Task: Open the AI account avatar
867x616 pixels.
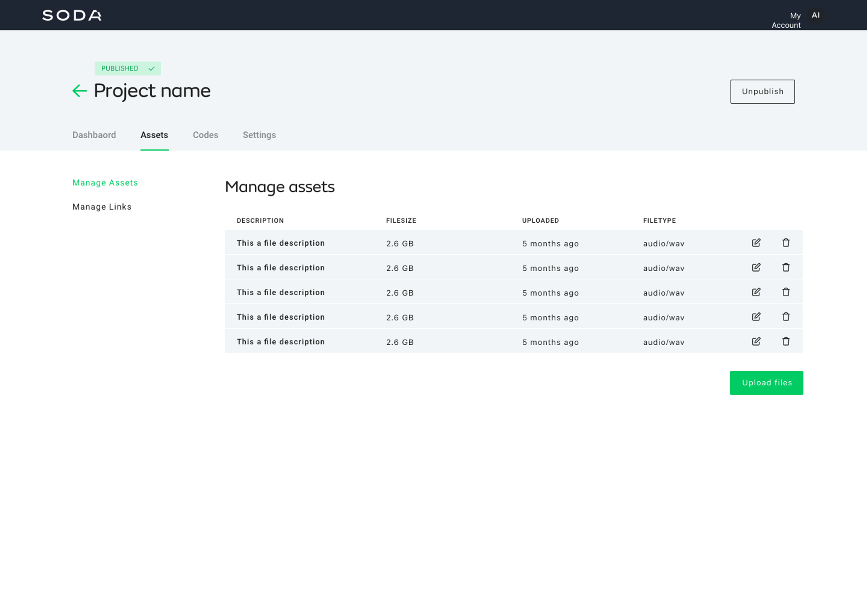Action: click(x=816, y=15)
